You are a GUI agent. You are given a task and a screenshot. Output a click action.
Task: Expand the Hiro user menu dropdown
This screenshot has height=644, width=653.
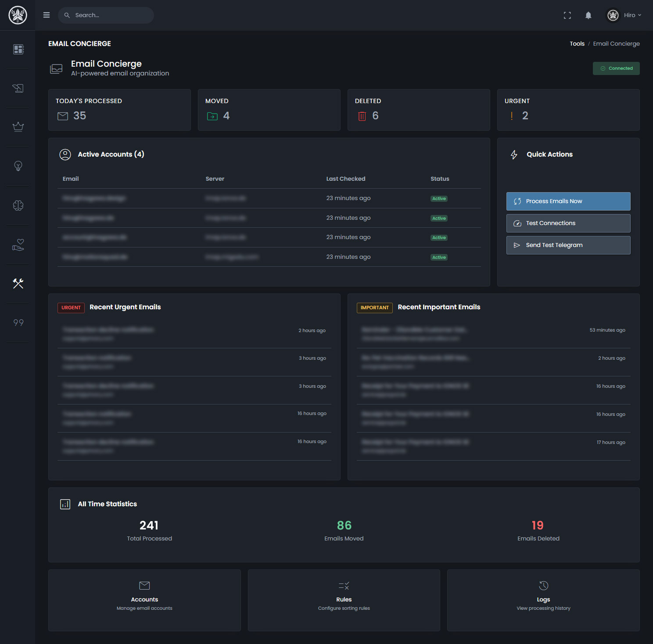click(632, 15)
